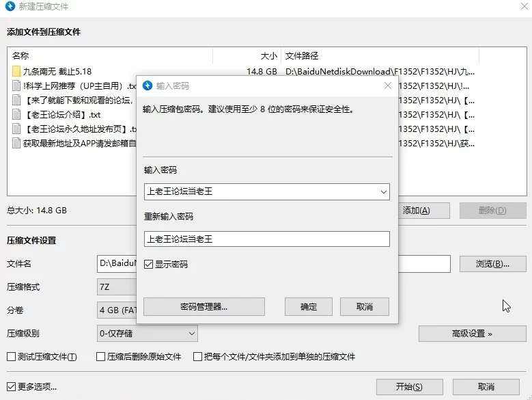
Task: Close the 新建压缩文件 window
Action: (524, 6)
